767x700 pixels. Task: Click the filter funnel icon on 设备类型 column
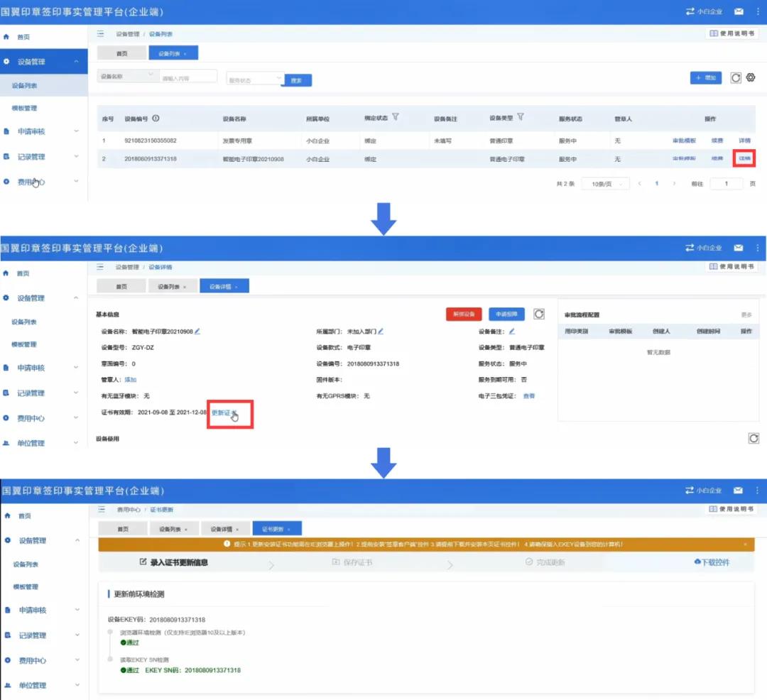point(521,117)
